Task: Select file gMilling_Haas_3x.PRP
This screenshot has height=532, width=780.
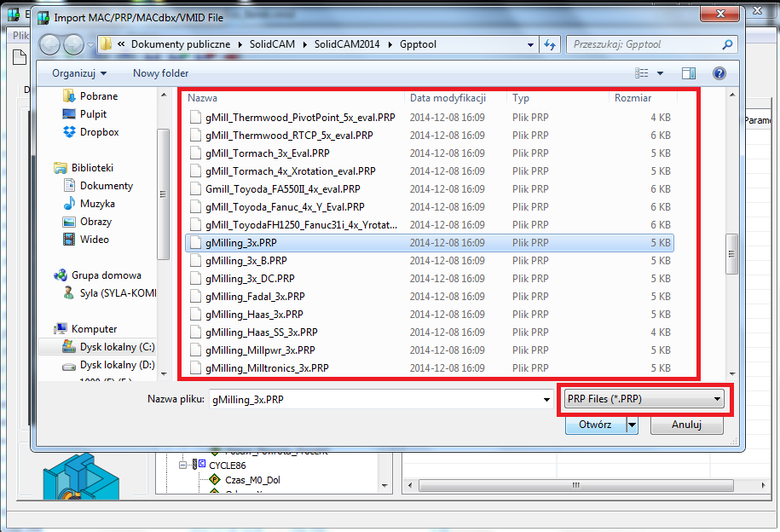Action: (254, 315)
